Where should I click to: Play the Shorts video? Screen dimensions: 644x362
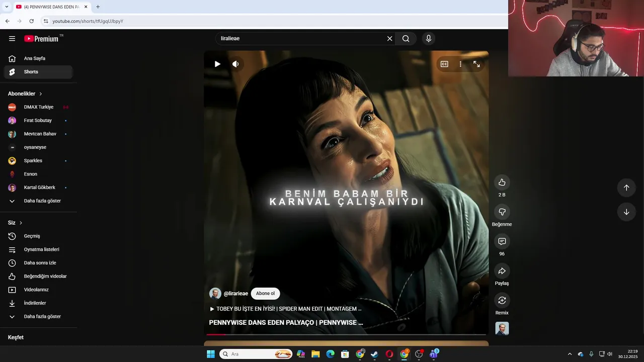[x=217, y=64]
